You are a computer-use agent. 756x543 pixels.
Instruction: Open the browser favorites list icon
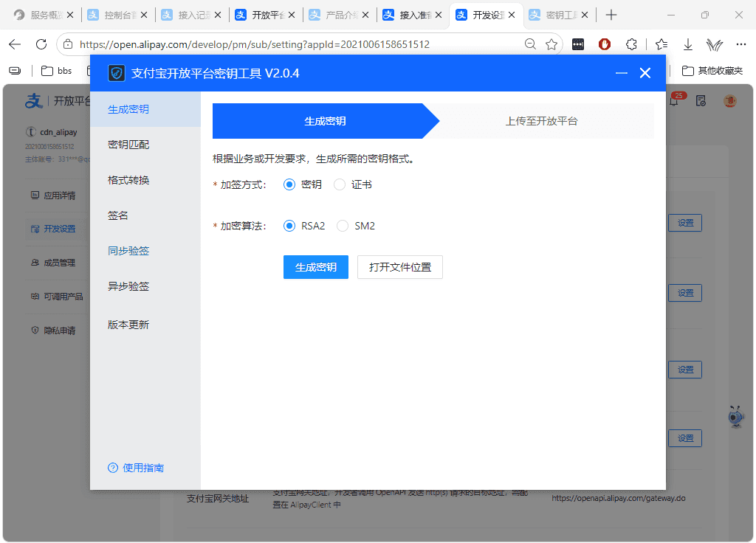click(661, 44)
